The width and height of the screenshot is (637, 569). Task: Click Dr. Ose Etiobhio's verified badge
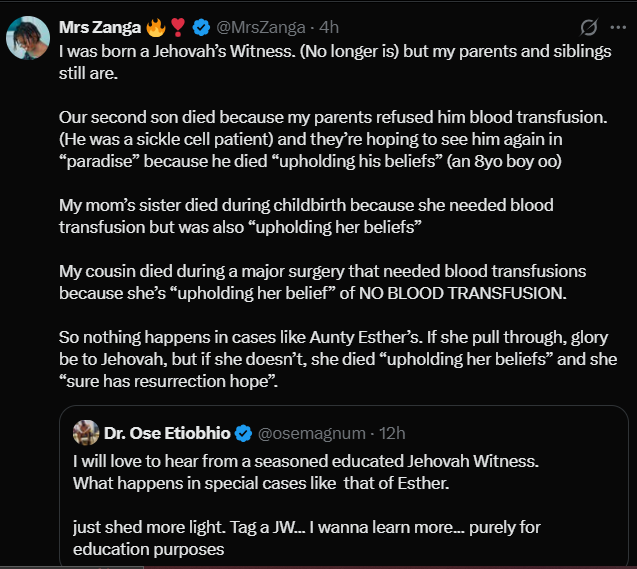tap(243, 433)
